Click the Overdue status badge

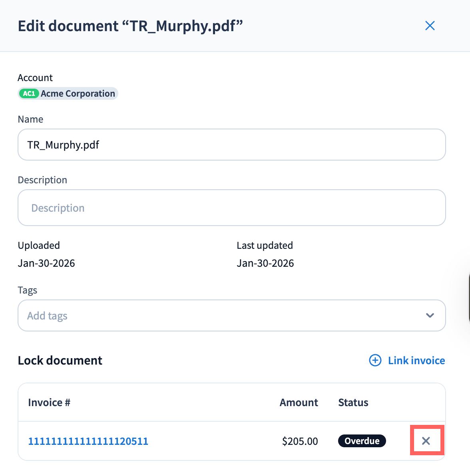point(362,441)
